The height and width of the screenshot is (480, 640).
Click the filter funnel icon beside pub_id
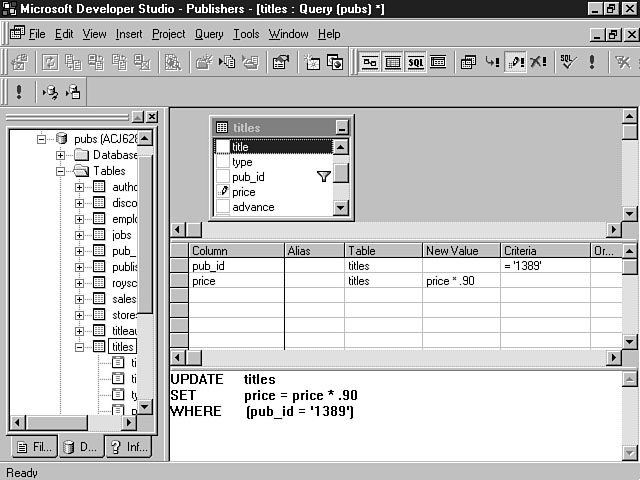click(323, 177)
